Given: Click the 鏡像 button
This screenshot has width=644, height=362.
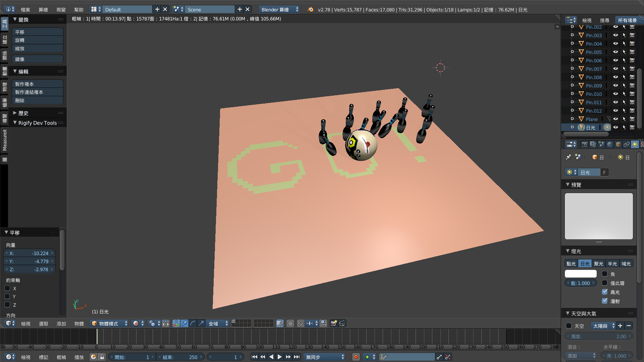Looking at the screenshot, I should [38, 59].
